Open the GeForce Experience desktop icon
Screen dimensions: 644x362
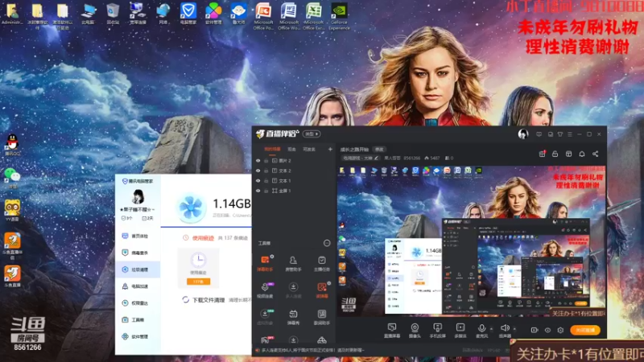coord(339,16)
